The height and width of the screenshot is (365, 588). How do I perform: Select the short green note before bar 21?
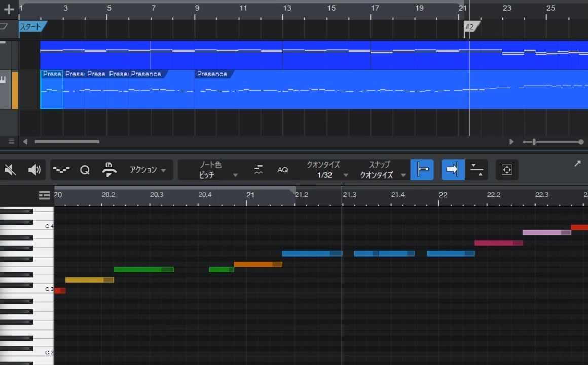coord(222,269)
